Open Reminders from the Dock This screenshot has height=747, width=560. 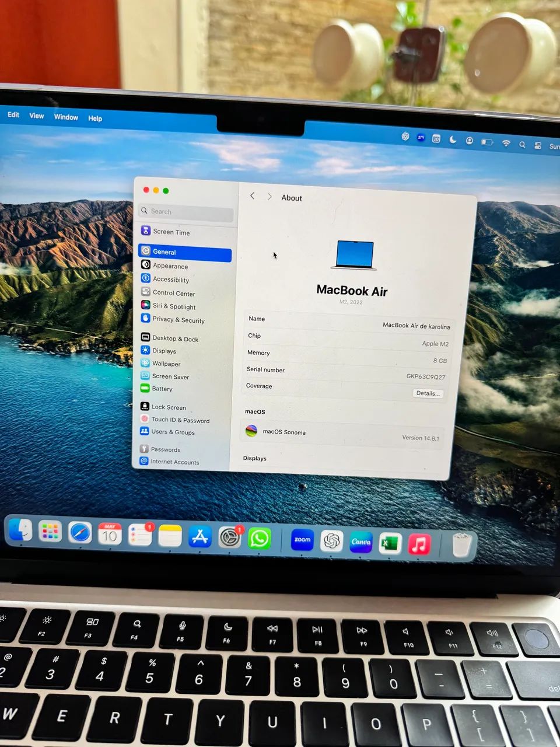140,535
